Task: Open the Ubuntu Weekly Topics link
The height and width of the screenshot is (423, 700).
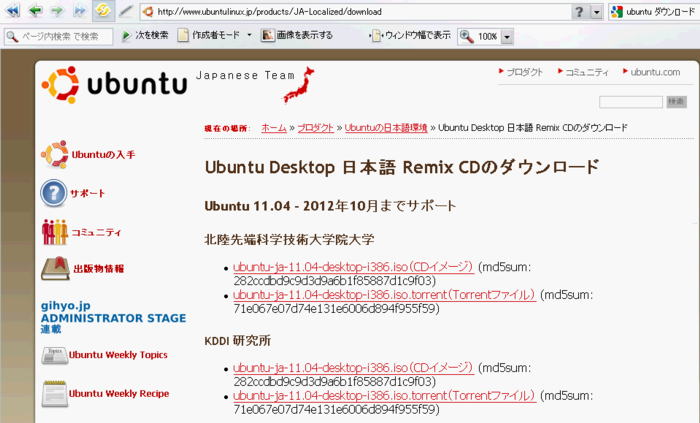Action: (x=118, y=355)
